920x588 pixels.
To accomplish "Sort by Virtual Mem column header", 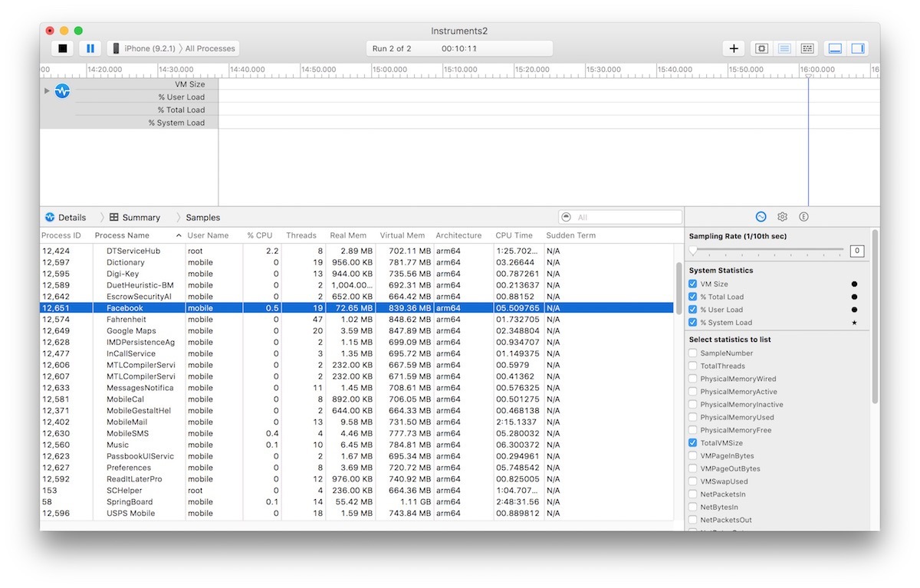I will click(403, 235).
